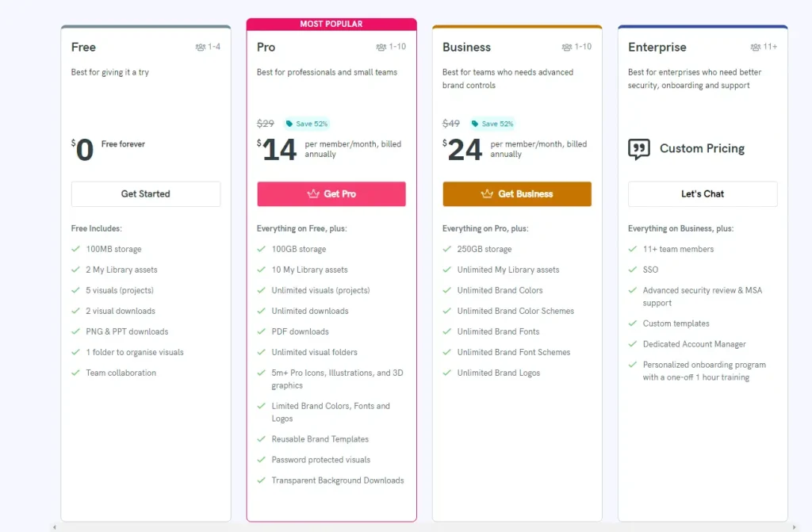Screen dimensions: 812x532
Task: Click the checkmark beside PDF downloads
Action: [262, 331]
